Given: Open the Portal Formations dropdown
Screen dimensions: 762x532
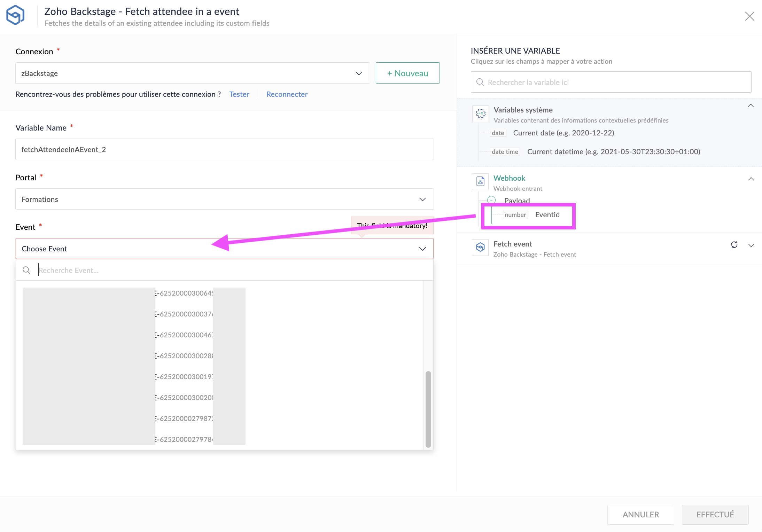Looking at the screenshot, I should coord(422,199).
